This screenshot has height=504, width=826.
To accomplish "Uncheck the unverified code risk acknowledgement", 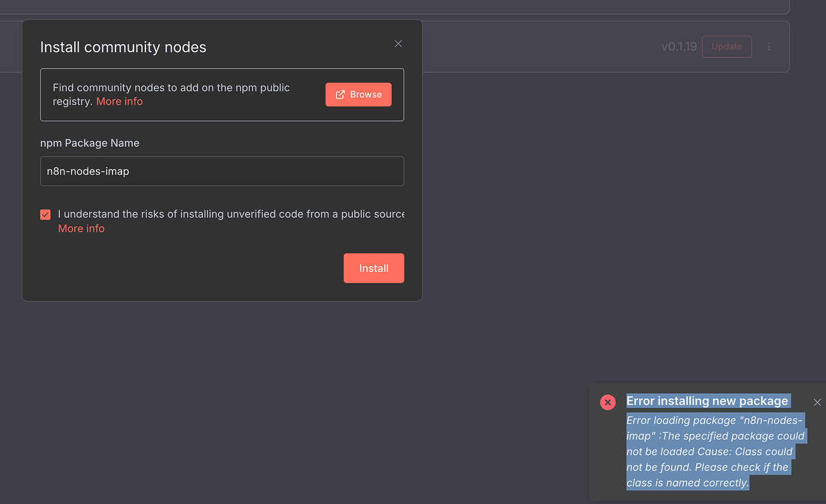I will click(x=45, y=214).
